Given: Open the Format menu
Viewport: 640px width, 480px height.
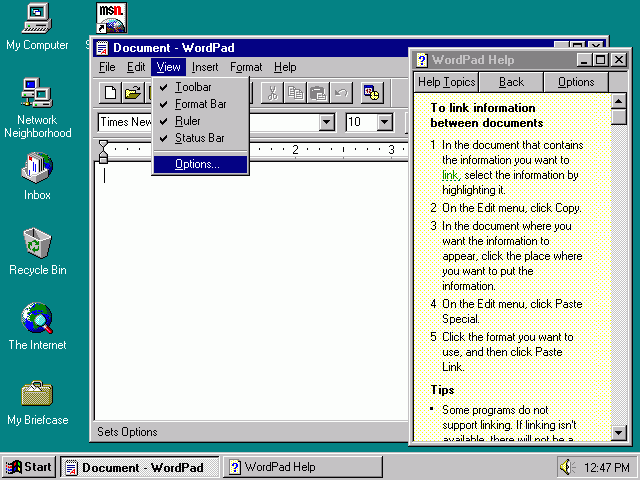Looking at the screenshot, I should pyautogui.click(x=246, y=67).
